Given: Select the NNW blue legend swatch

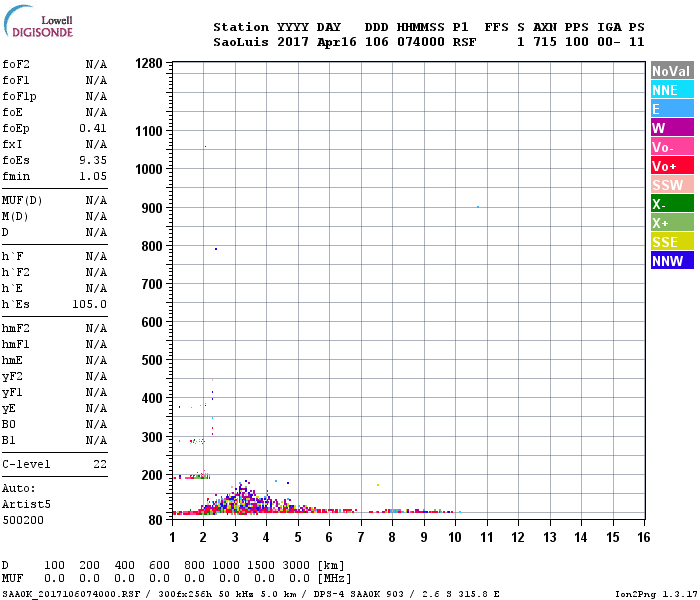Looking at the screenshot, I should (672, 260).
